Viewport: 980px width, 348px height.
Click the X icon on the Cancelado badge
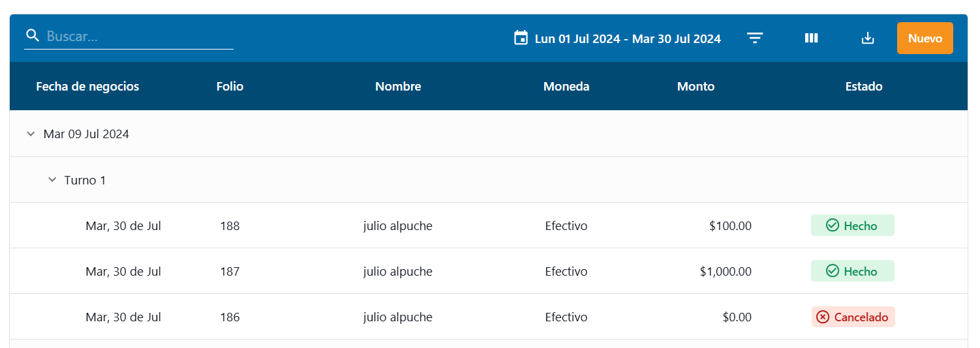(x=823, y=317)
